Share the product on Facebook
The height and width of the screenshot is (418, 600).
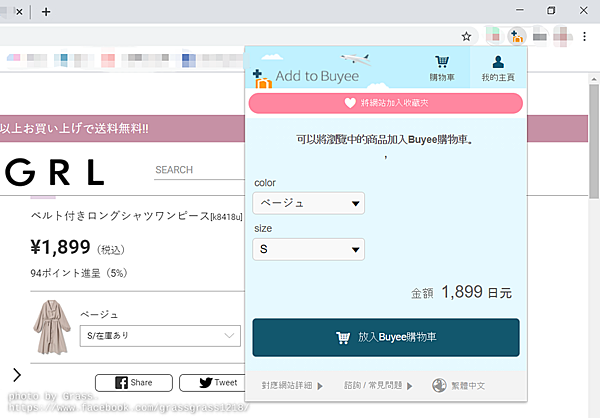pos(134,383)
